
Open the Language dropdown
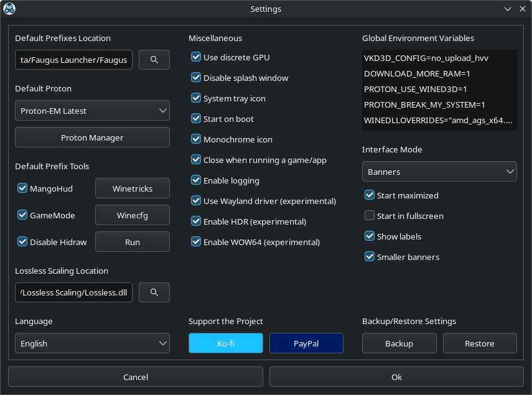[92, 343]
